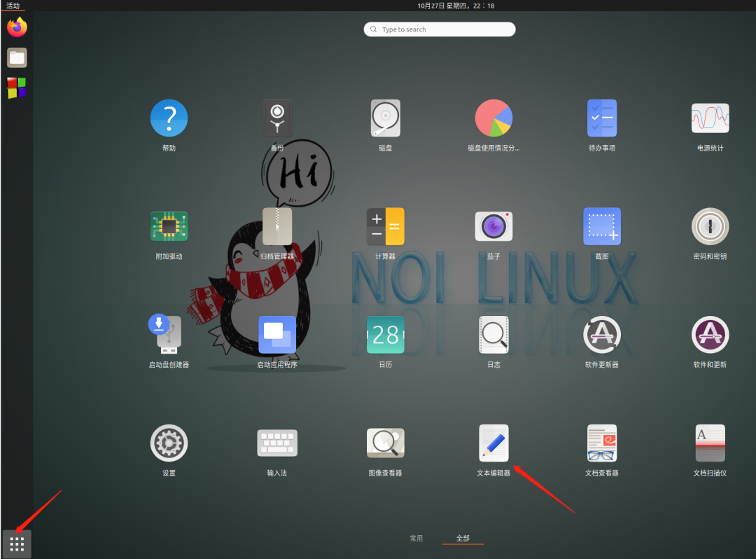
Task: Open 磁盘使用情况分析 disk usage analyzer
Action: tap(493, 118)
